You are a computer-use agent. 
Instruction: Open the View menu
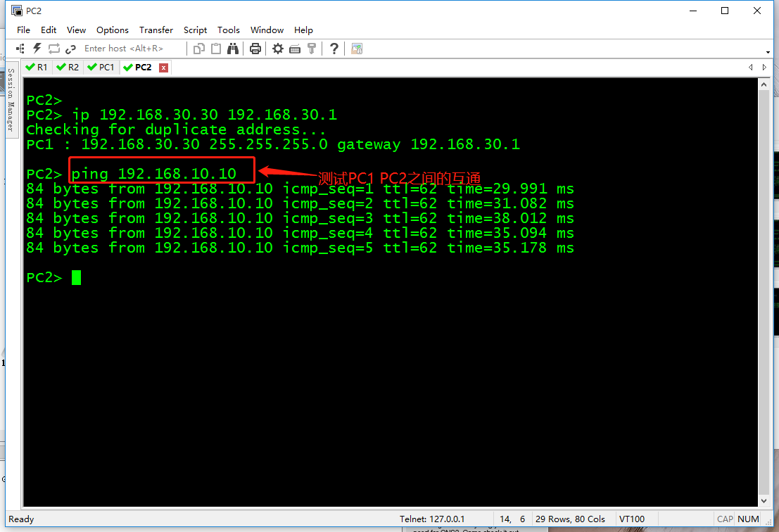coord(76,30)
